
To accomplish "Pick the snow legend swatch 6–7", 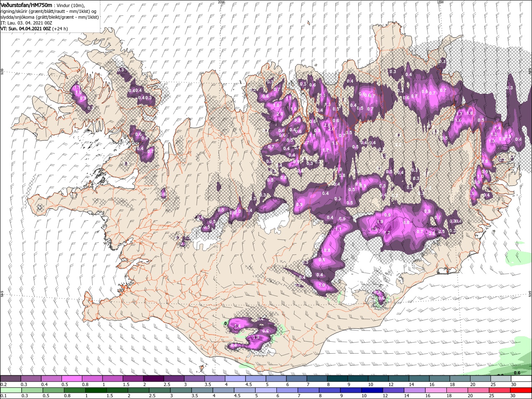I will pyautogui.click(x=296, y=379).
